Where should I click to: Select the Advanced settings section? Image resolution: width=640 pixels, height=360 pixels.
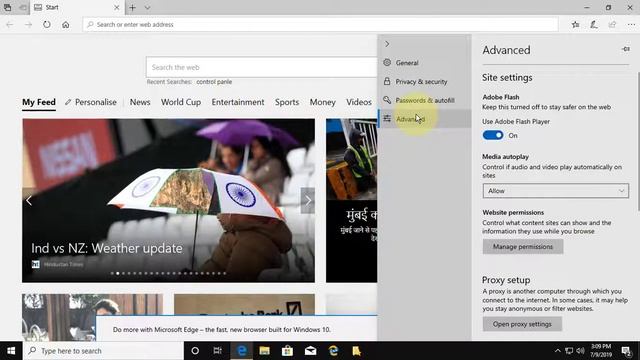(x=424, y=119)
